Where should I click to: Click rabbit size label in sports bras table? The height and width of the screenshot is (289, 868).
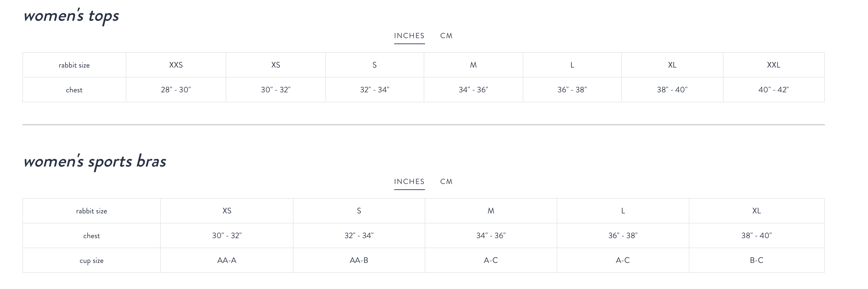pos(91,211)
